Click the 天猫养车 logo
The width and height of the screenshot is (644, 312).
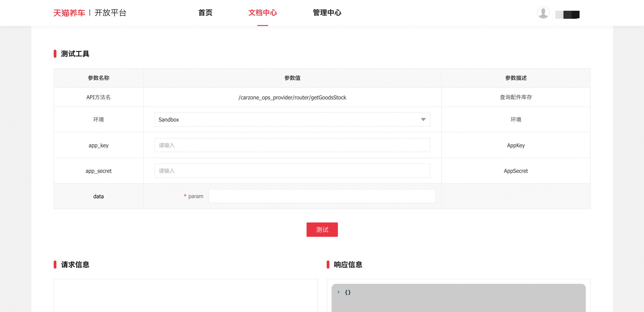coord(69,13)
